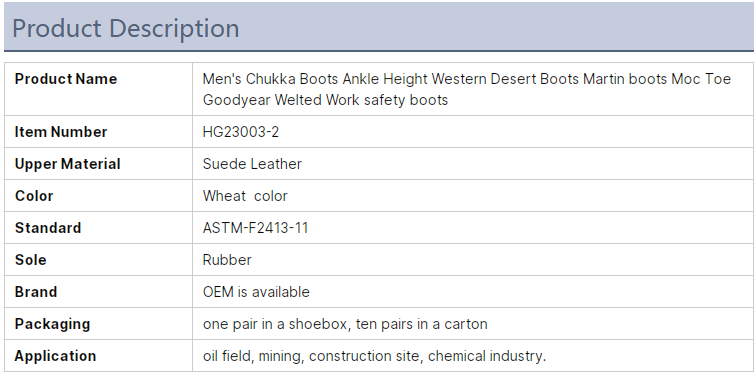
Task: Select the Application label cell
Action: pyautogui.click(x=98, y=356)
